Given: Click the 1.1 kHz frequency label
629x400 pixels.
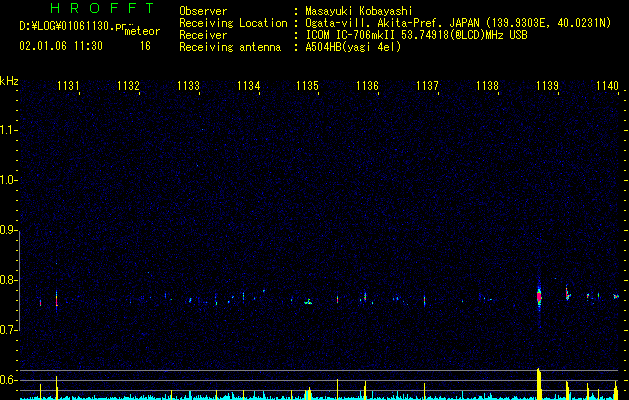Looking at the screenshot, I should click(x=7, y=130).
